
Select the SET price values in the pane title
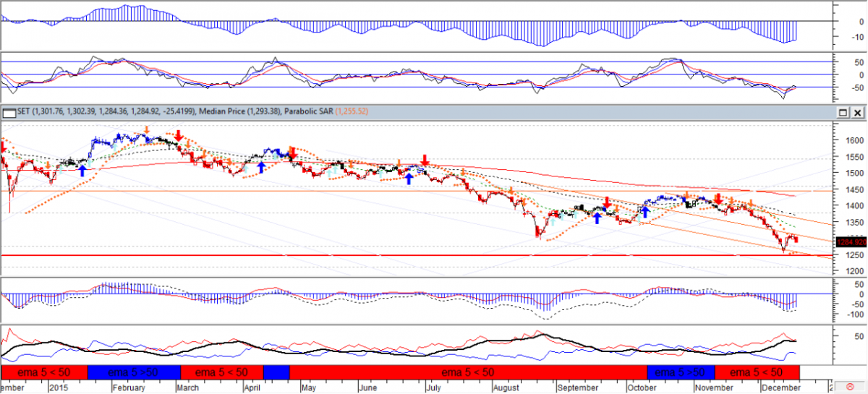(x=113, y=113)
